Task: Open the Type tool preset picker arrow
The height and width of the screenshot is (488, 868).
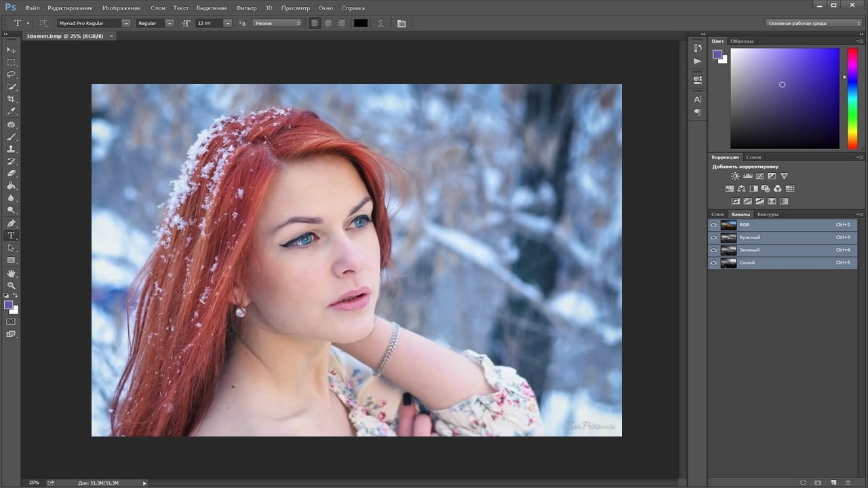Action: point(28,23)
